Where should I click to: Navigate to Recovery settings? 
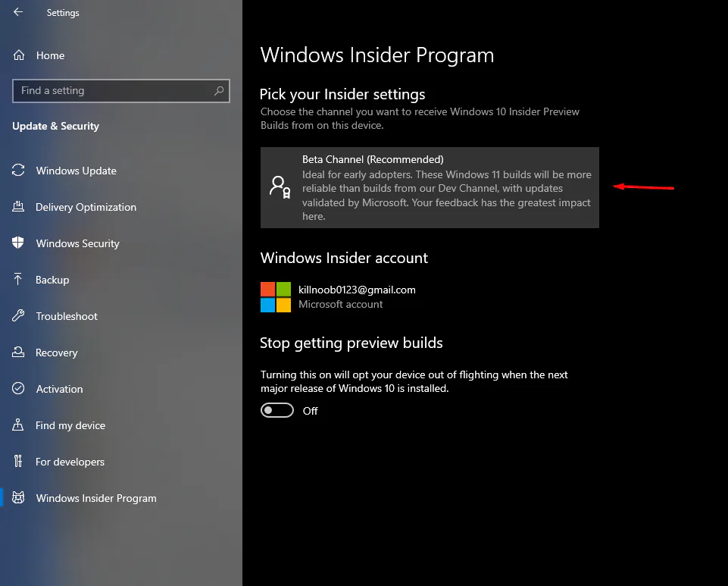click(57, 353)
